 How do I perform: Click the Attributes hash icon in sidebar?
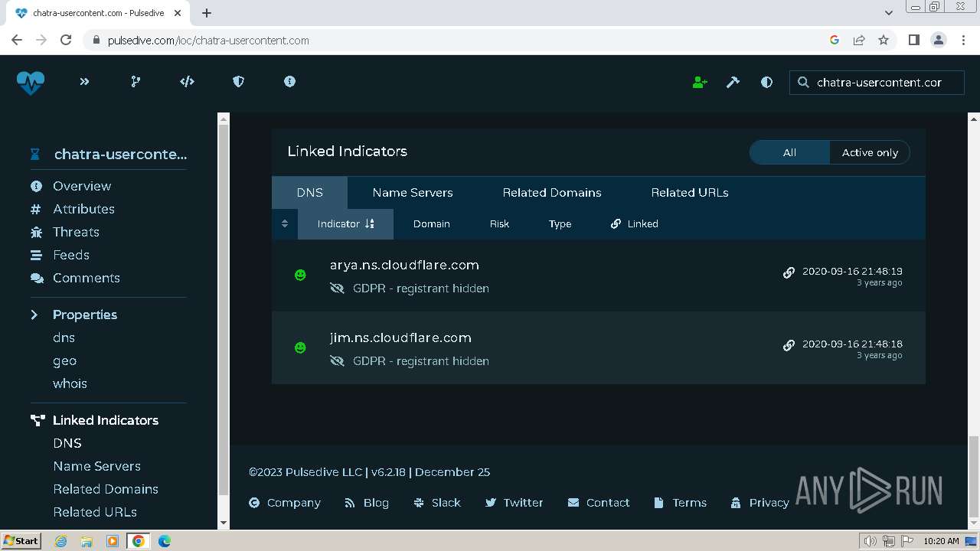[35, 209]
